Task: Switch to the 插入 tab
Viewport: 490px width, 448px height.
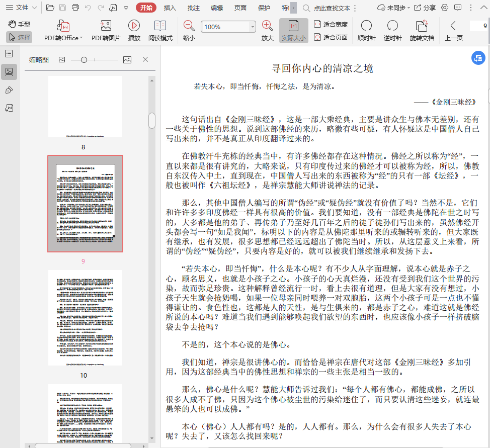Action: pos(170,8)
